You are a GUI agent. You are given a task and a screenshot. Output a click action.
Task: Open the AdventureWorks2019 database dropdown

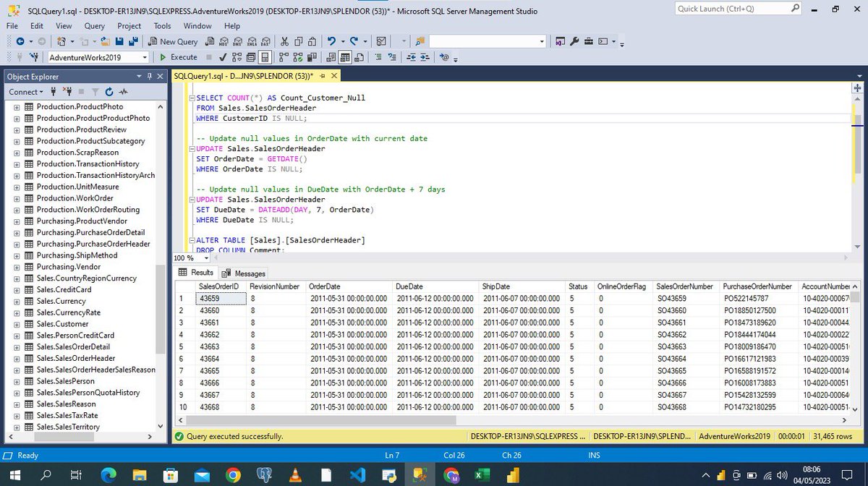click(145, 57)
